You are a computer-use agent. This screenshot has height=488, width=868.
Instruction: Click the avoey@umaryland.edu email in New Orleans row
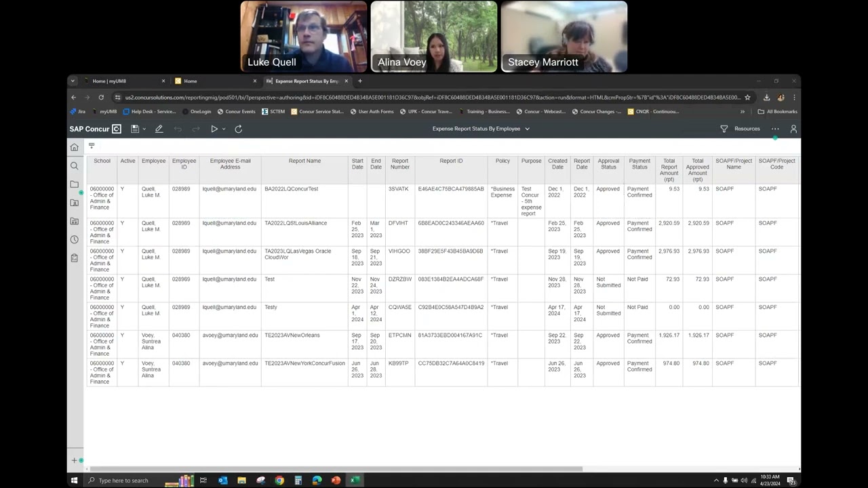point(230,335)
